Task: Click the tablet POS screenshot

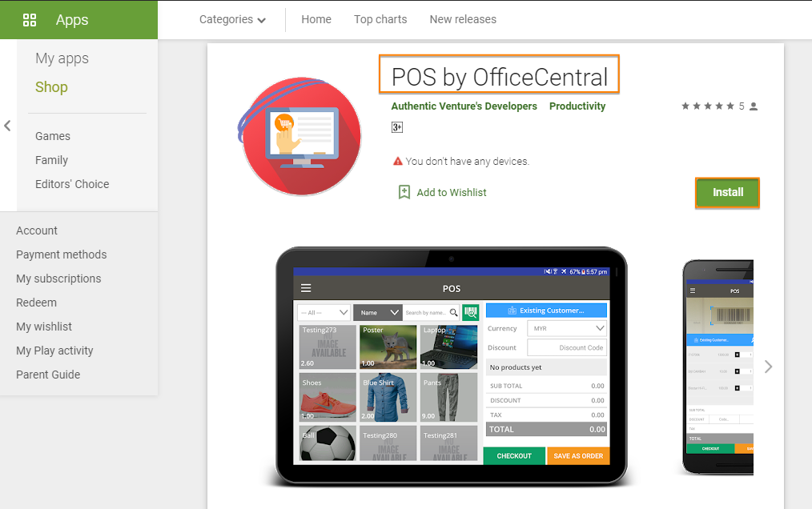Action: pyautogui.click(x=451, y=366)
